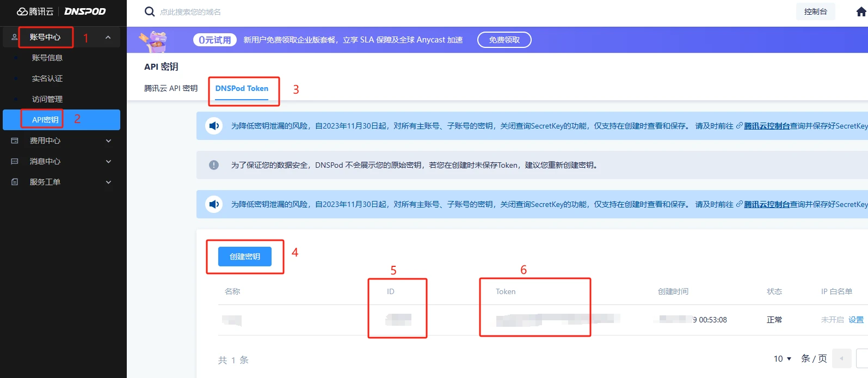Click the 创建密钥 button
The image size is (868, 378).
click(x=245, y=257)
